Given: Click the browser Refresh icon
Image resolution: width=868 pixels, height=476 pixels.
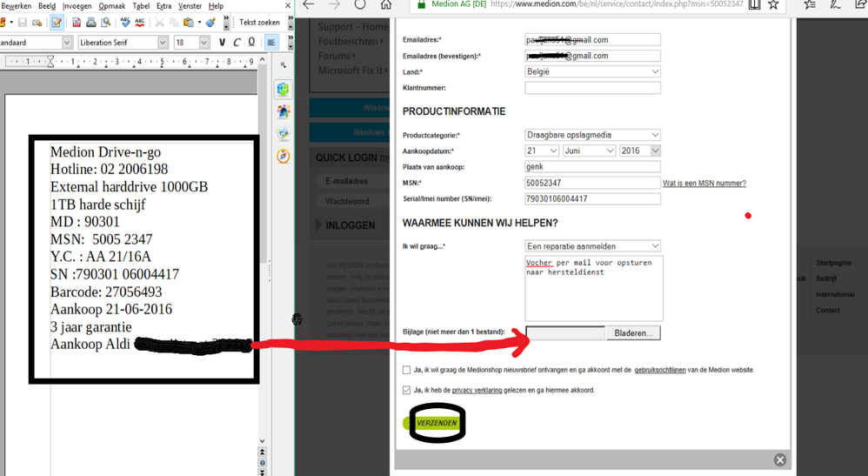Looking at the screenshot, I should tap(360, 4).
